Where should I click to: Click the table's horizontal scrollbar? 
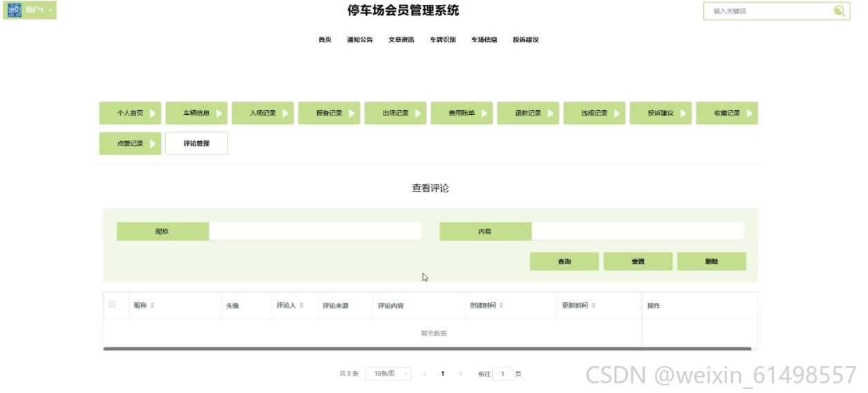(427, 349)
